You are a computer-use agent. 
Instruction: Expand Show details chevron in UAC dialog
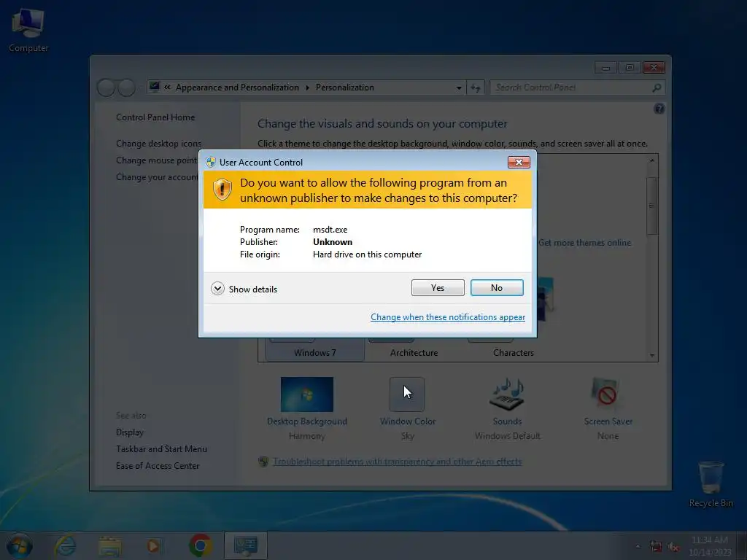point(217,289)
